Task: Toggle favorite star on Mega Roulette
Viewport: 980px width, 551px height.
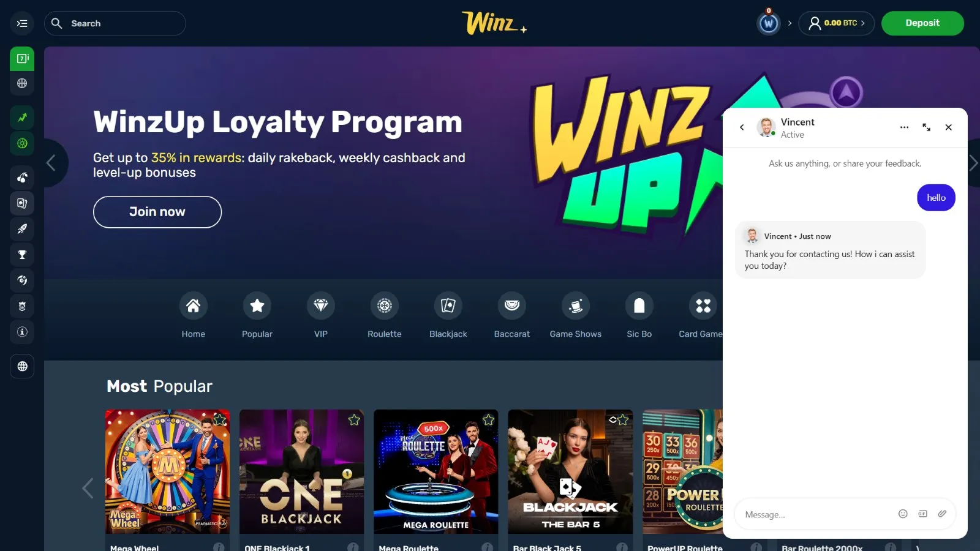Action: pos(488,420)
